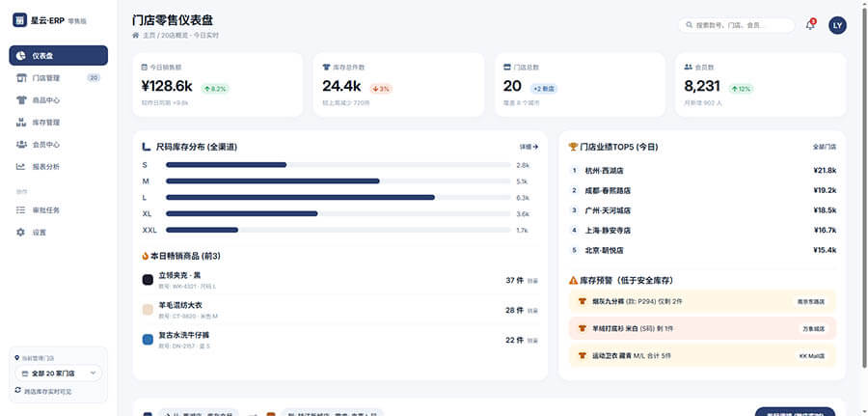Click the trophy icon beside 门店业绩TOP5
This screenshot has width=868, height=416.
click(x=573, y=147)
